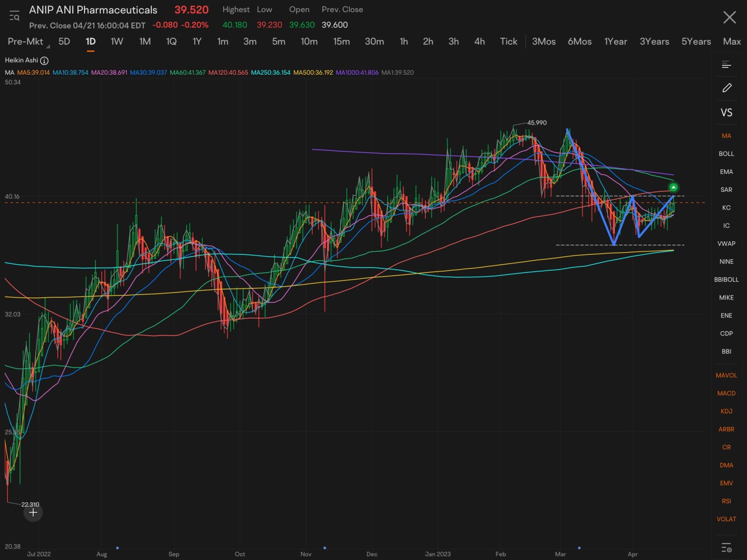Choose the 1h interval
The width and height of the screenshot is (747, 560).
(404, 42)
